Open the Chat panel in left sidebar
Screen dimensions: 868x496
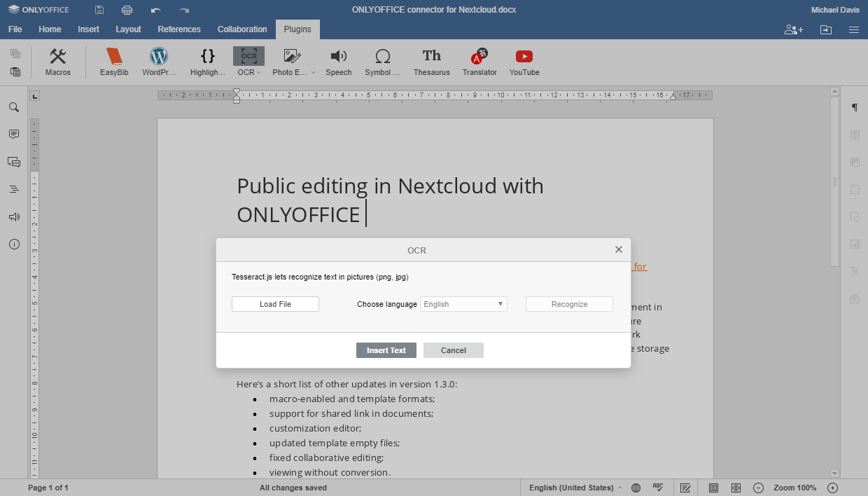[14, 162]
